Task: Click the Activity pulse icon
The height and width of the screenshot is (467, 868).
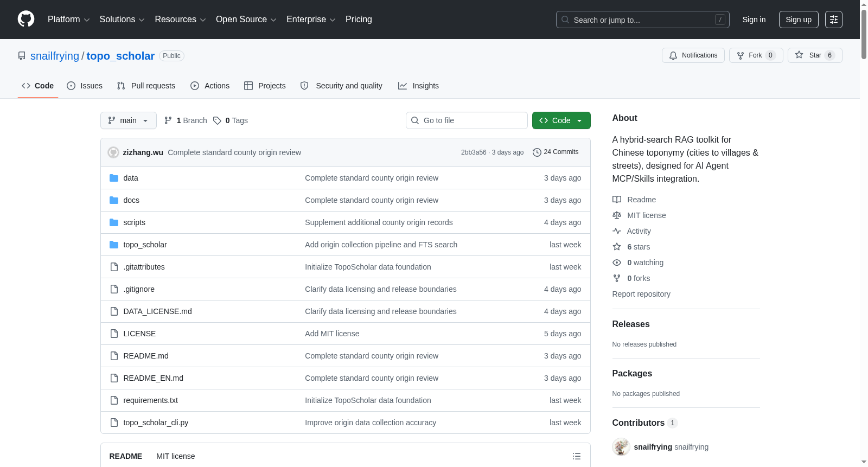Action: tap(617, 231)
